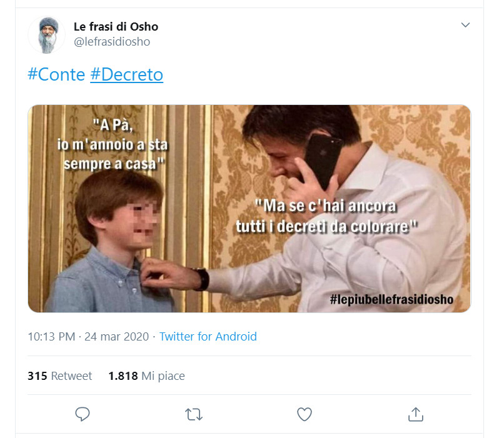Click the wristwatch in the photo
The width and height of the screenshot is (504, 438).
point(200,279)
